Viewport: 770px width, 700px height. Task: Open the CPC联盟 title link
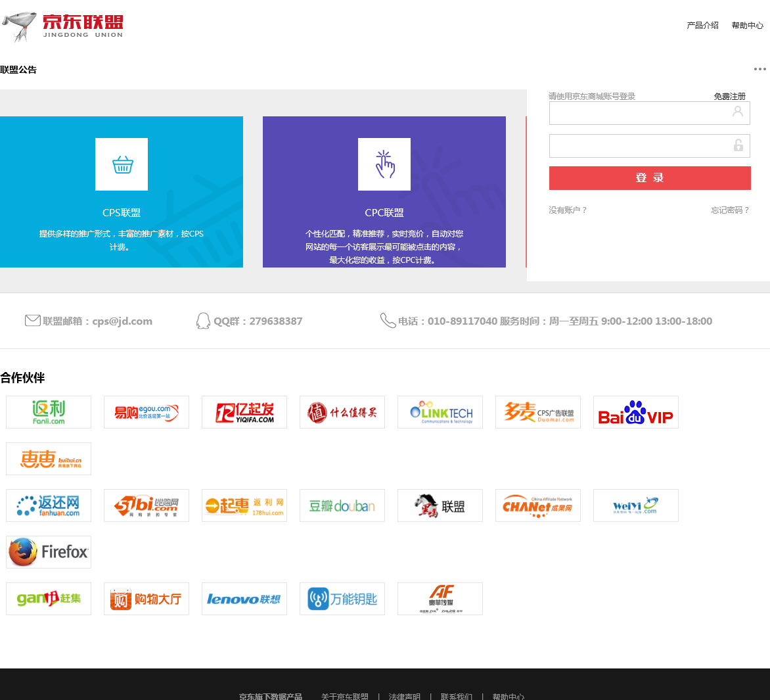(384, 213)
